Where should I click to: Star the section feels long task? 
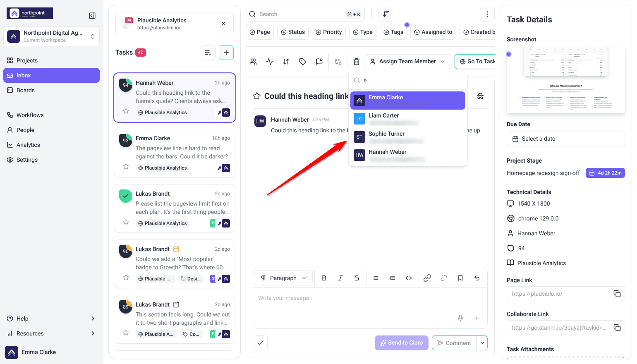(126, 333)
